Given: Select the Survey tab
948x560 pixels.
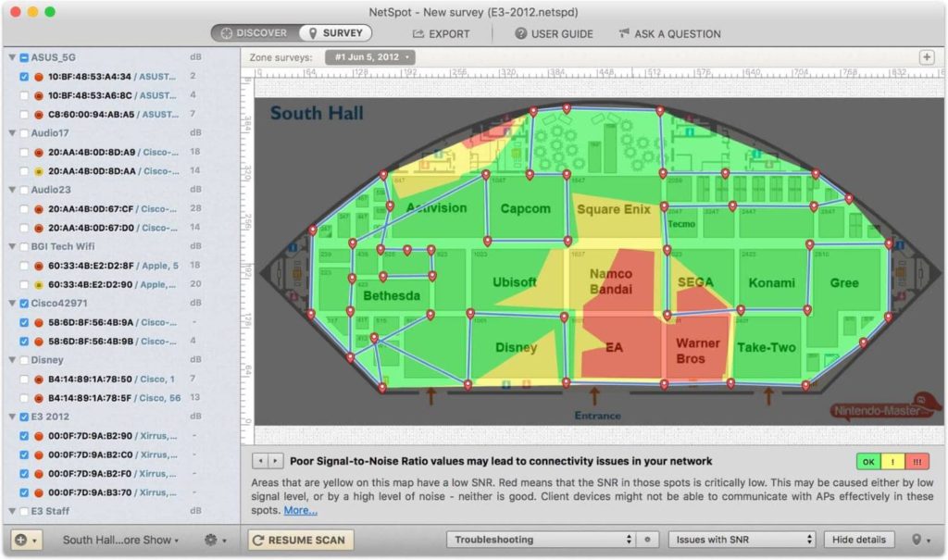Looking at the screenshot, I should [x=335, y=33].
